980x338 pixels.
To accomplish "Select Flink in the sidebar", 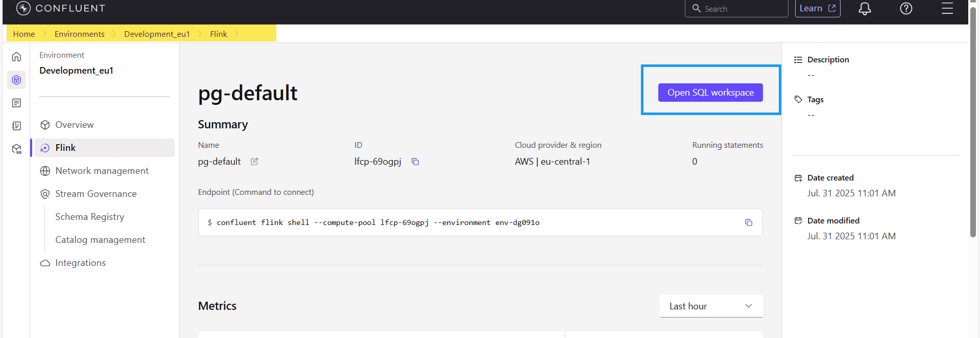I will click(105, 148).
